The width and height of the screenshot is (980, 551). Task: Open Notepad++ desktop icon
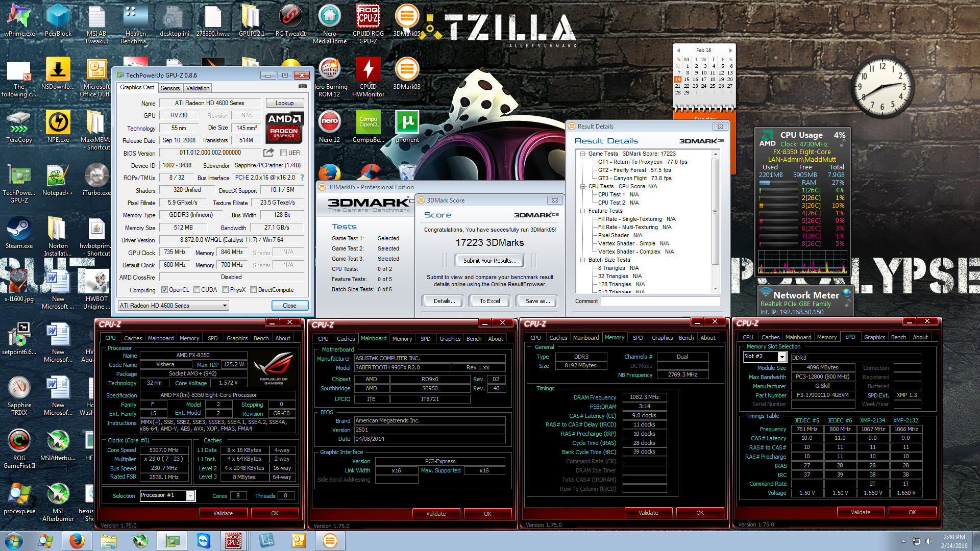click(58, 180)
